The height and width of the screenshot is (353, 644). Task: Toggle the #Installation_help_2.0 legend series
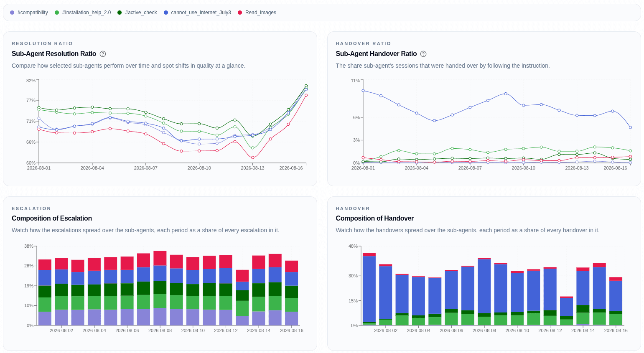(x=83, y=13)
